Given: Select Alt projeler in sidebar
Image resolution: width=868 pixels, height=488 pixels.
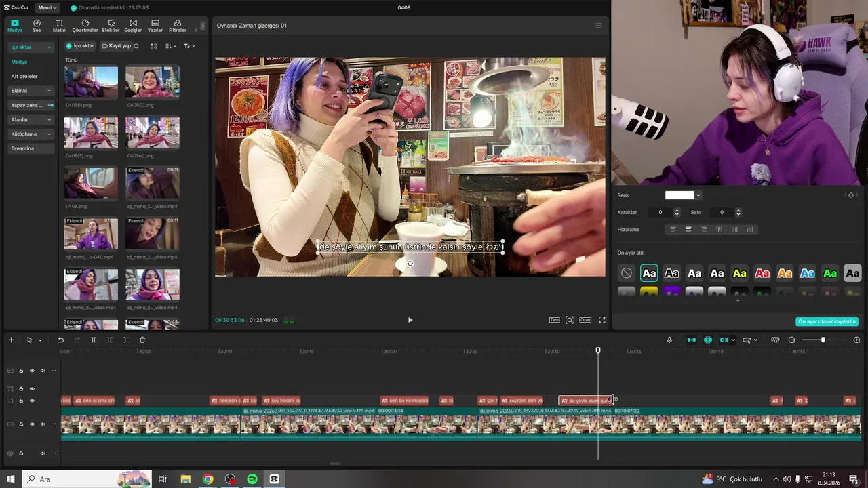Looking at the screenshot, I should (x=24, y=77).
